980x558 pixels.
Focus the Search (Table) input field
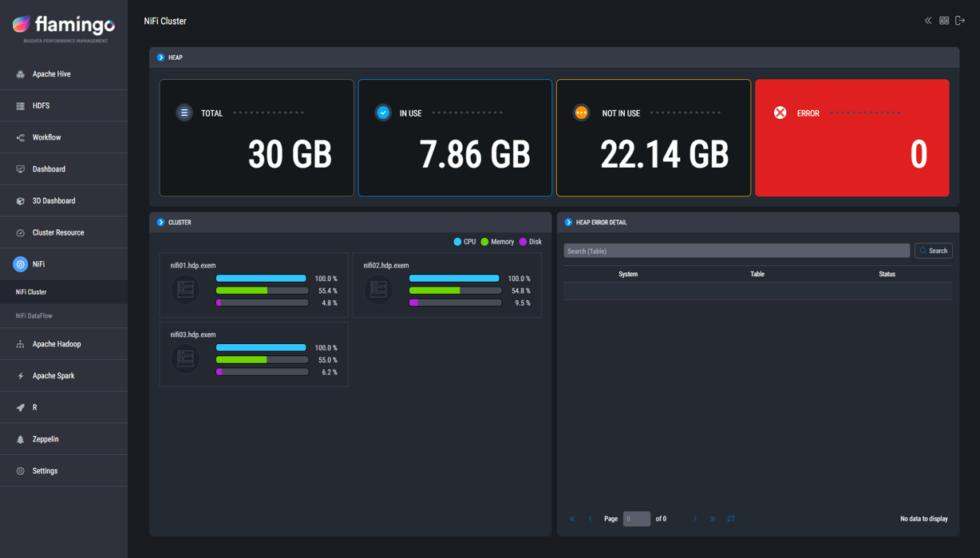click(x=737, y=251)
